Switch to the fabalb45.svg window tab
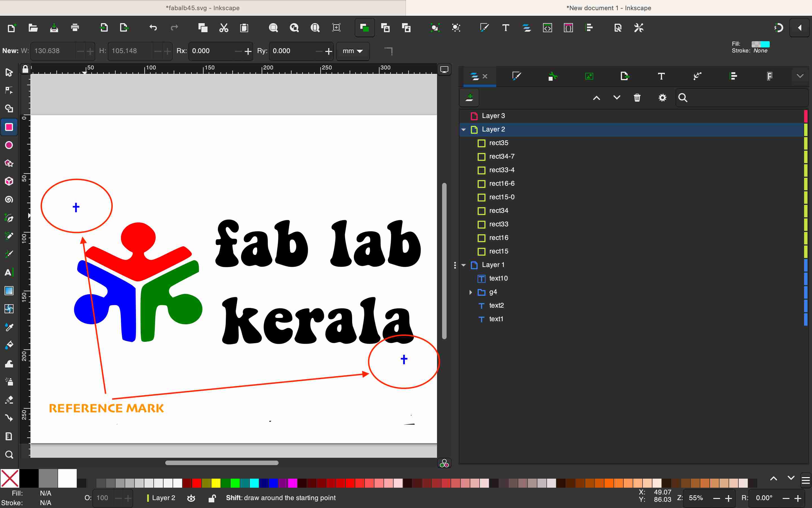This screenshot has height=508, width=812. point(203,8)
